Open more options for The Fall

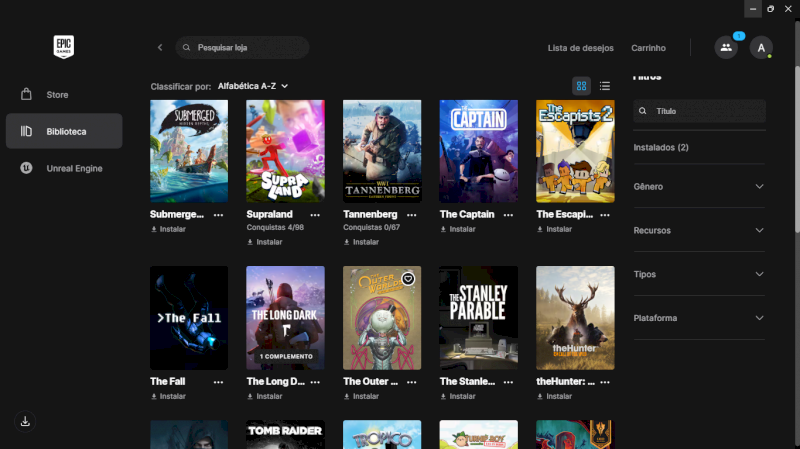(x=218, y=382)
